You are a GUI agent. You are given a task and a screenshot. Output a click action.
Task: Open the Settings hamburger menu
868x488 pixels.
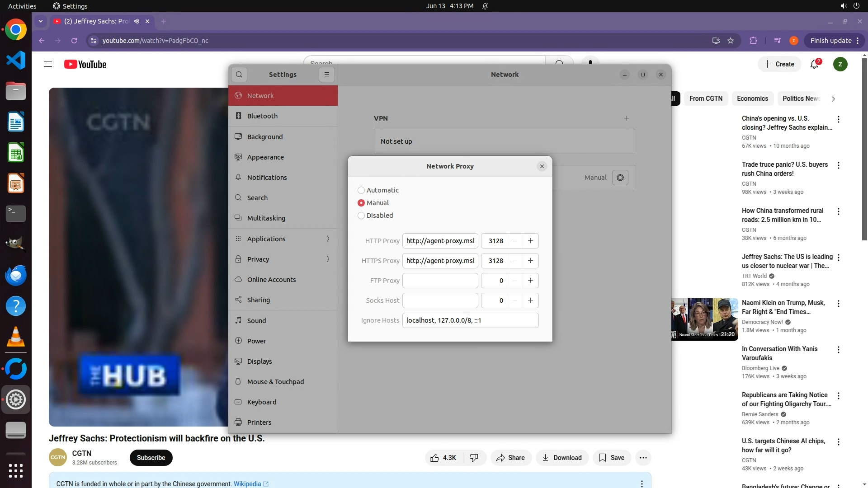click(x=327, y=75)
